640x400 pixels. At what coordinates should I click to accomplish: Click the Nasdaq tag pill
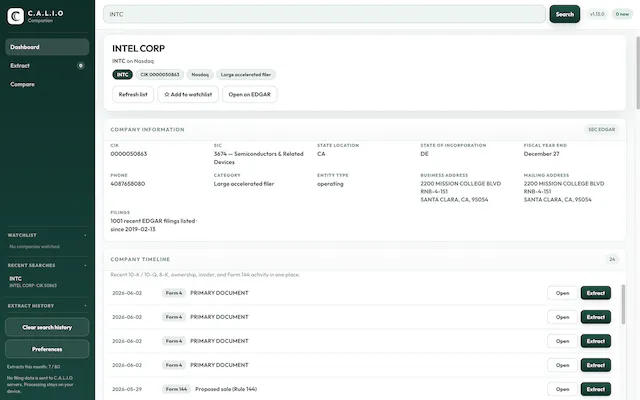pyautogui.click(x=200, y=75)
